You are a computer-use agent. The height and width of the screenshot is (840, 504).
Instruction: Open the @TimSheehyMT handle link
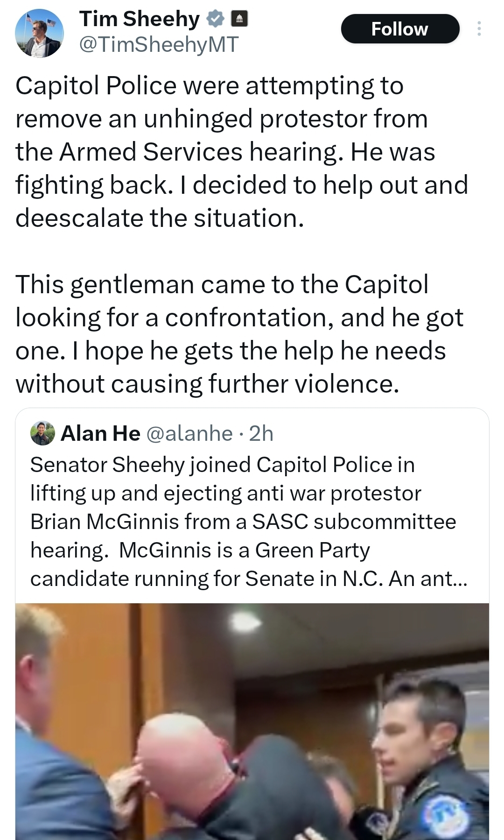tap(159, 44)
